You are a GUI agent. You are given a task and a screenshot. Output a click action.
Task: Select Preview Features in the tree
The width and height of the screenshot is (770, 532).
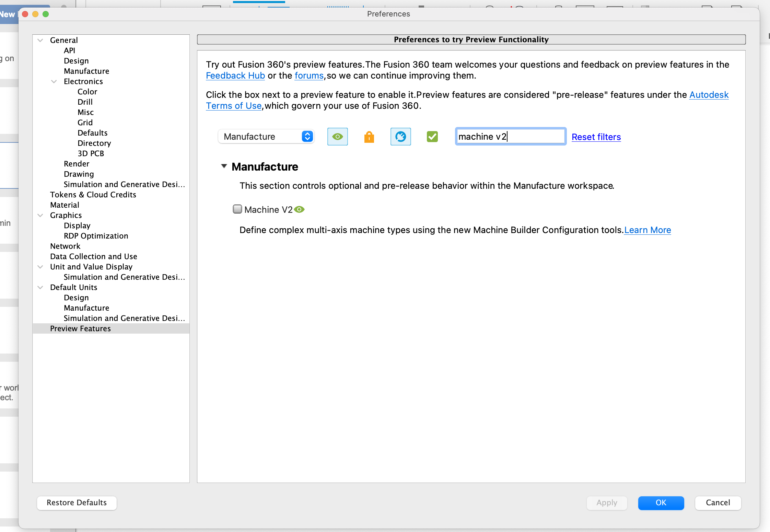tap(80, 328)
